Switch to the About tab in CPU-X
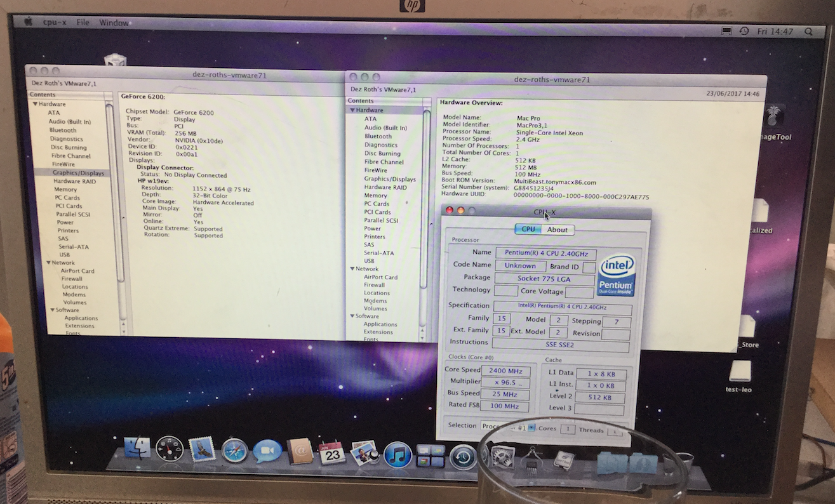The image size is (835, 504). pos(558,230)
